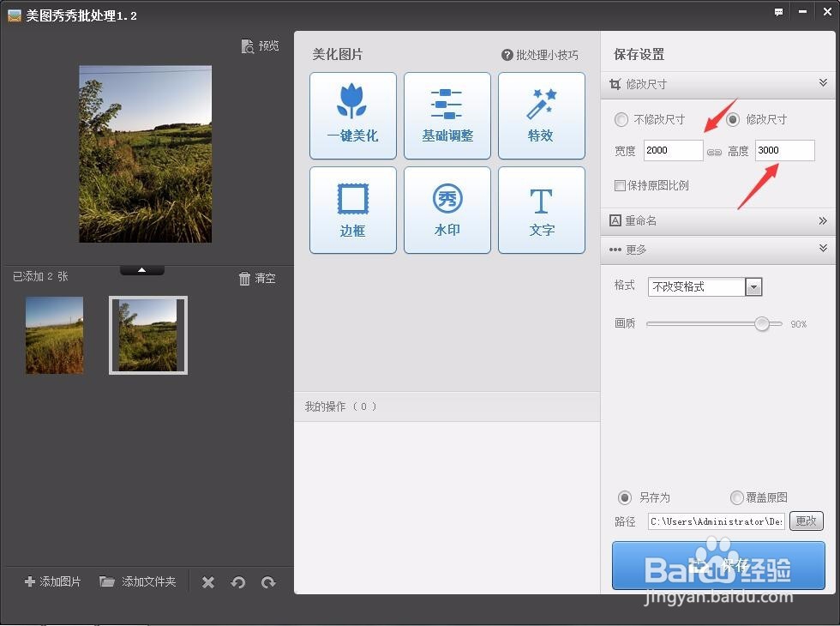Open the 水印 watermark tool
Viewport: 840px width, 626px height.
coord(447,210)
